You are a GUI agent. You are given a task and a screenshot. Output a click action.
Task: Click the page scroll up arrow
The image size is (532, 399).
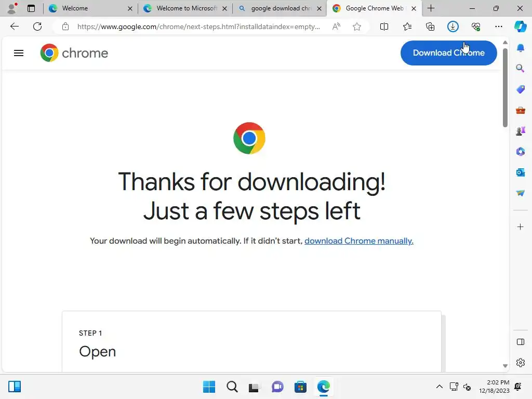(x=505, y=43)
